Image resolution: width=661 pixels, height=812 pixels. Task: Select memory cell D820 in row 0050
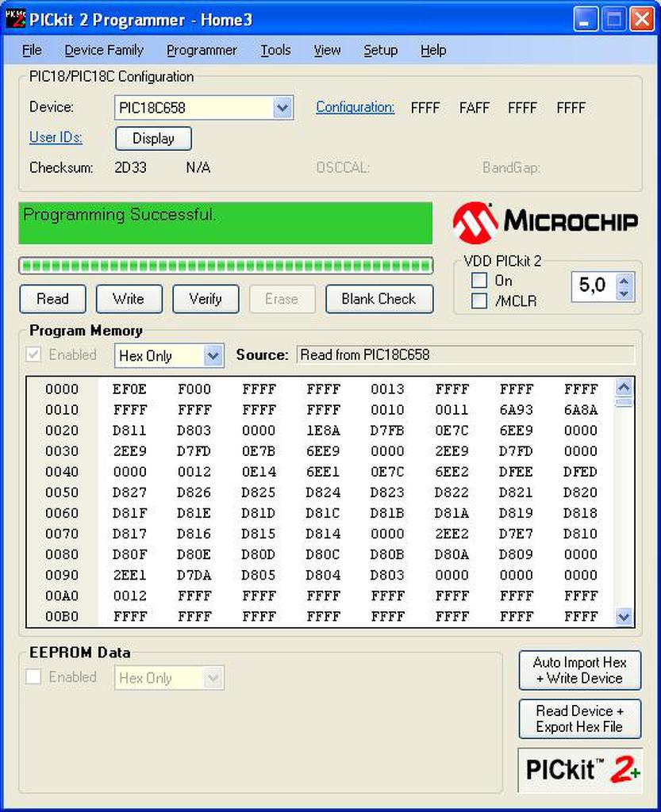(x=581, y=493)
